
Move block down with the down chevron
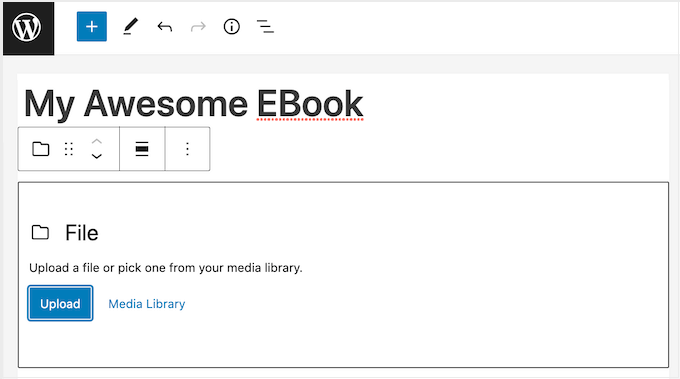[97, 156]
